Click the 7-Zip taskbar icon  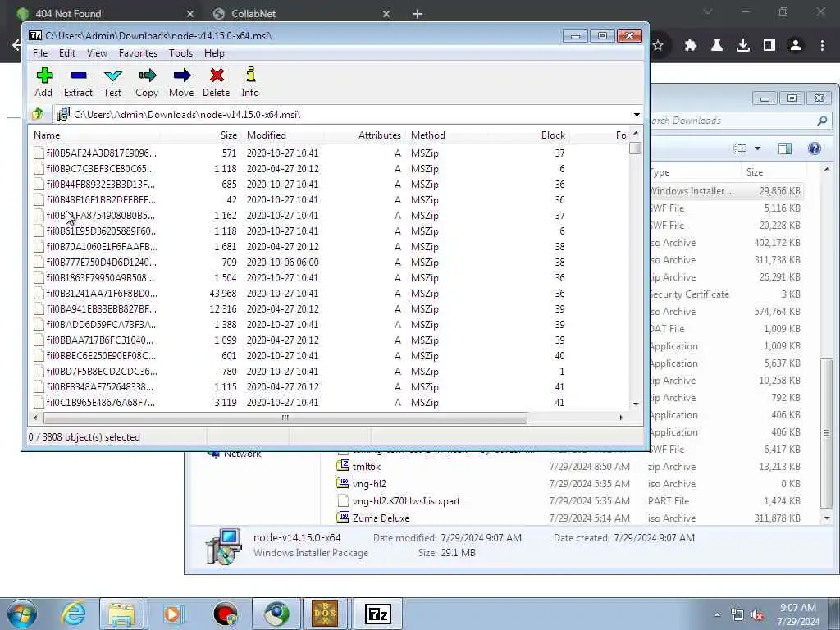point(377,614)
